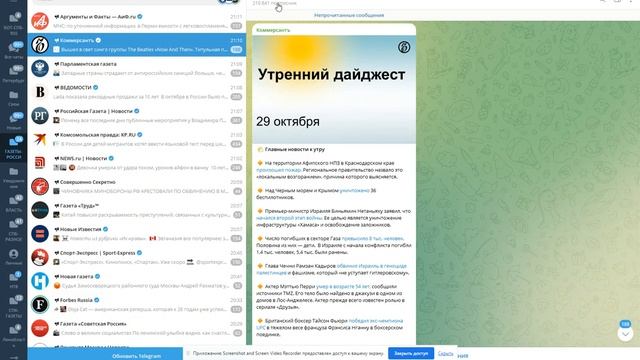Open the «Аргументы и Факты — АиФ.ru» chat

(137, 21)
